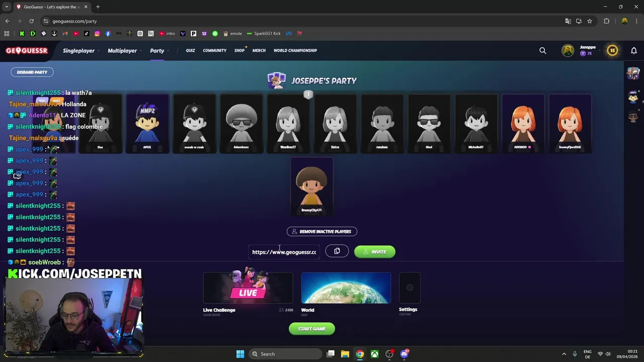Viewport: 644px width, 362px height.
Task: Open the GeoGuessr search icon
Action: pyautogui.click(x=542, y=50)
